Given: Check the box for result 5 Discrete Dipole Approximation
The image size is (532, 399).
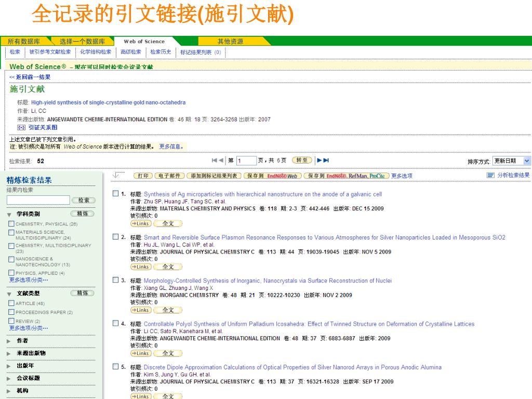Looking at the screenshot, I should click(116, 366).
